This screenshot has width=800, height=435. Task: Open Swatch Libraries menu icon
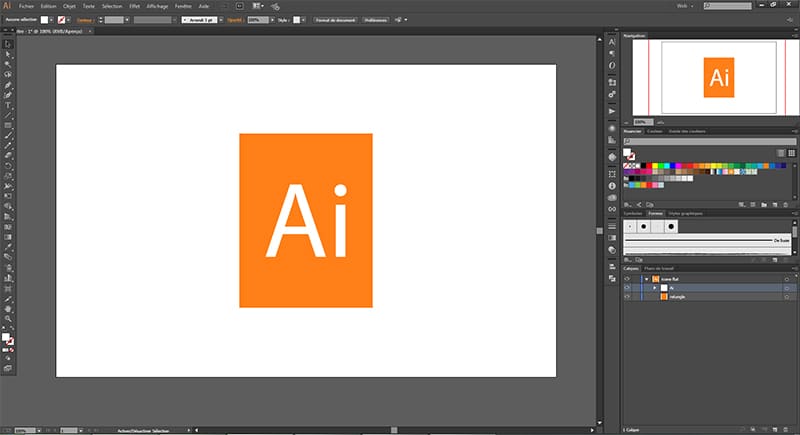pos(628,204)
